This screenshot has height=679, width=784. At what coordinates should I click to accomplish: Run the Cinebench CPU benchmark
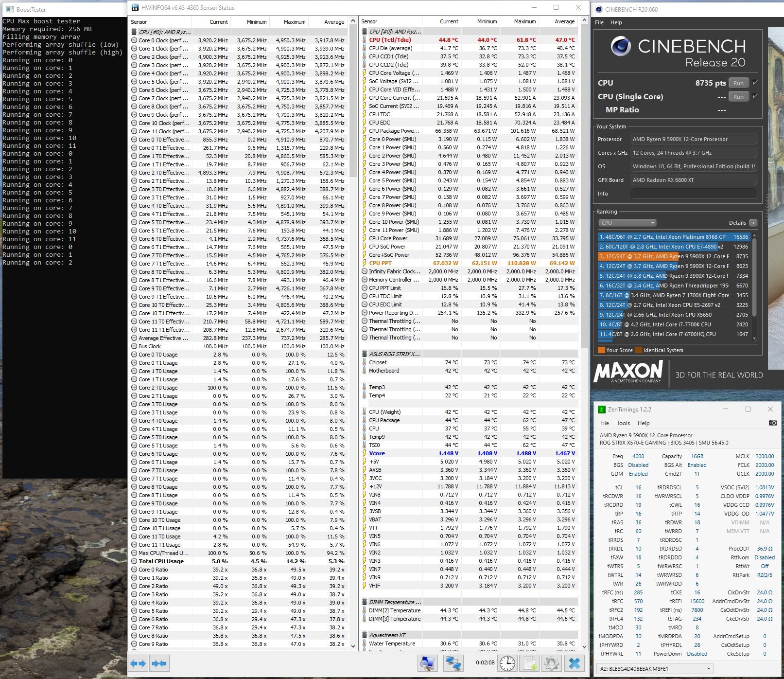pos(738,83)
